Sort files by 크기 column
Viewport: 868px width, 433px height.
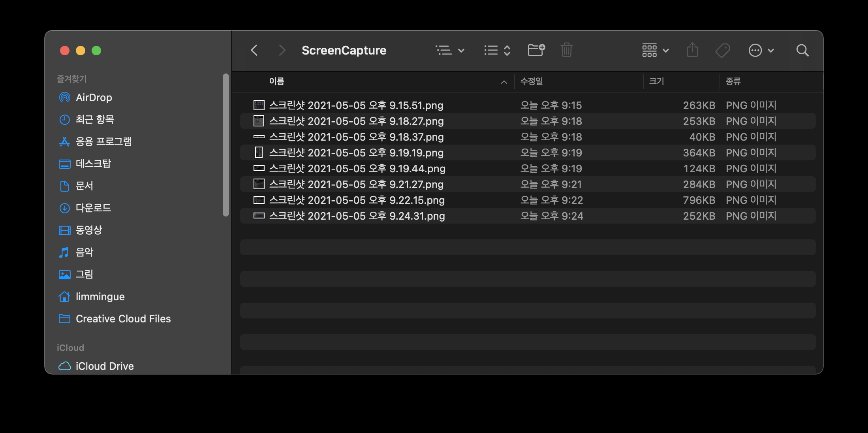coord(656,81)
